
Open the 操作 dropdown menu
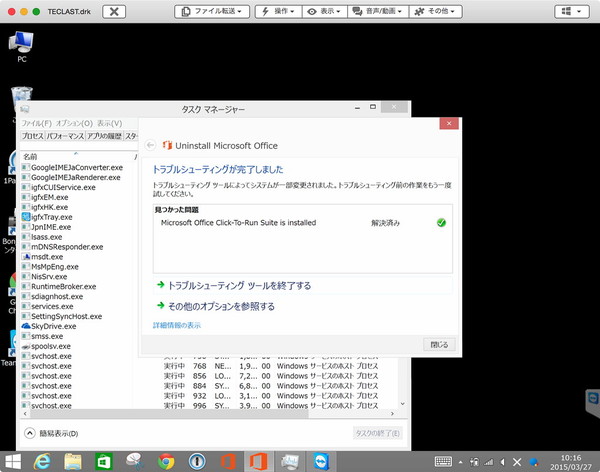click(x=279, y=11)
